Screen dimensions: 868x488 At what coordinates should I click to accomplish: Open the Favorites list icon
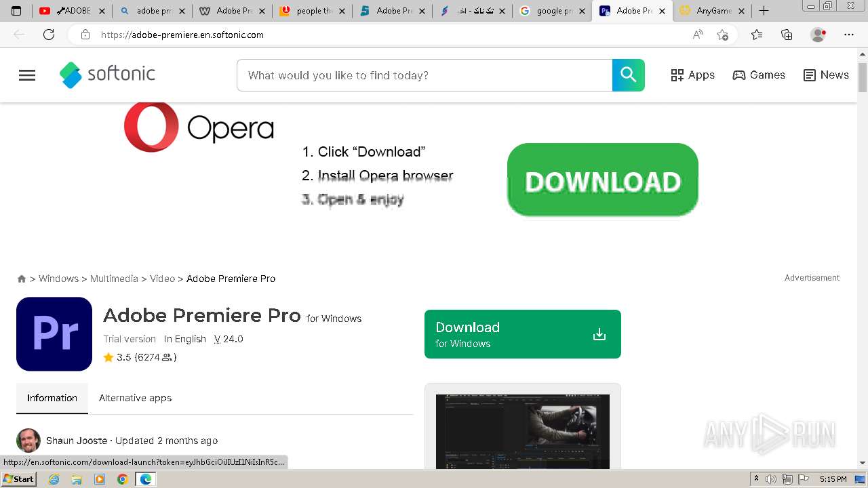pyautogui.click(x=757, y=35)
